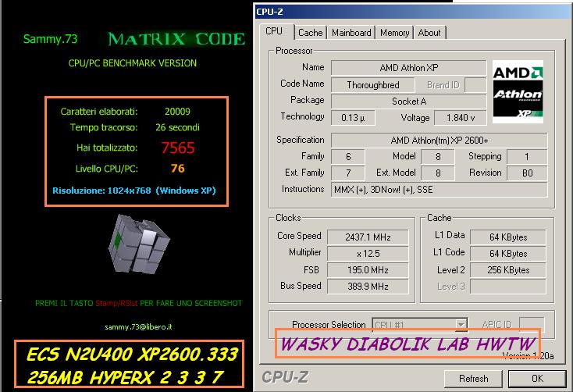Click the Livello CPU/PC value 76

click(x=178, y=168)
